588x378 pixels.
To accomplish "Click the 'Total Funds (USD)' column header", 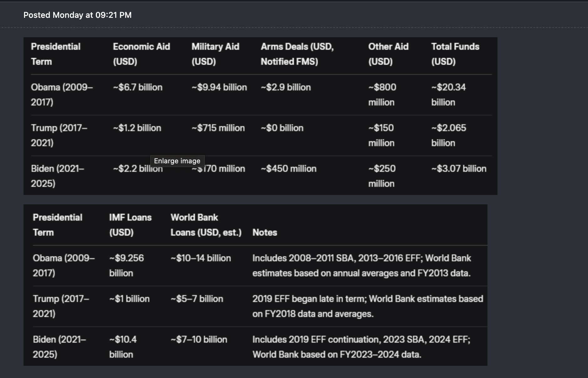I will 455,54.
